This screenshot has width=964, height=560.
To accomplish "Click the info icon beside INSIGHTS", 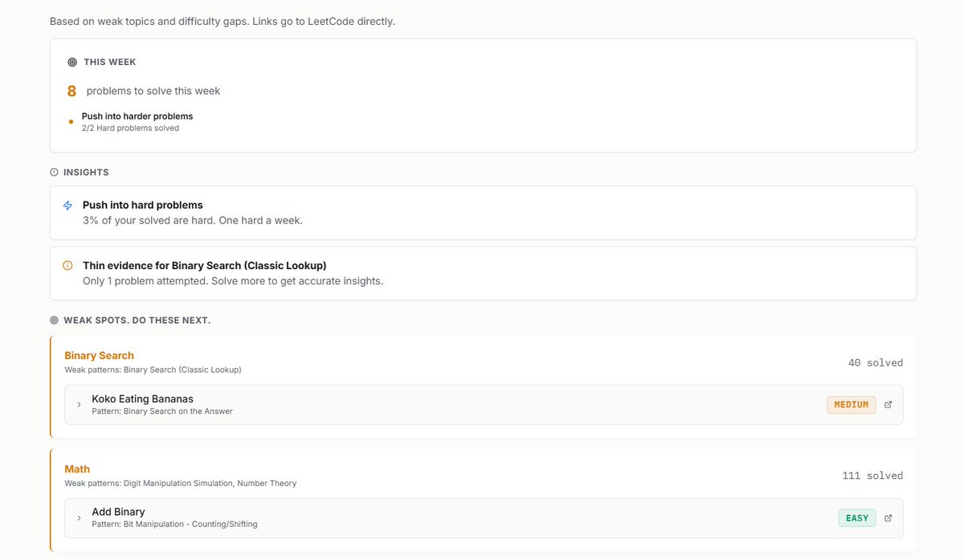I will [54, 172].
